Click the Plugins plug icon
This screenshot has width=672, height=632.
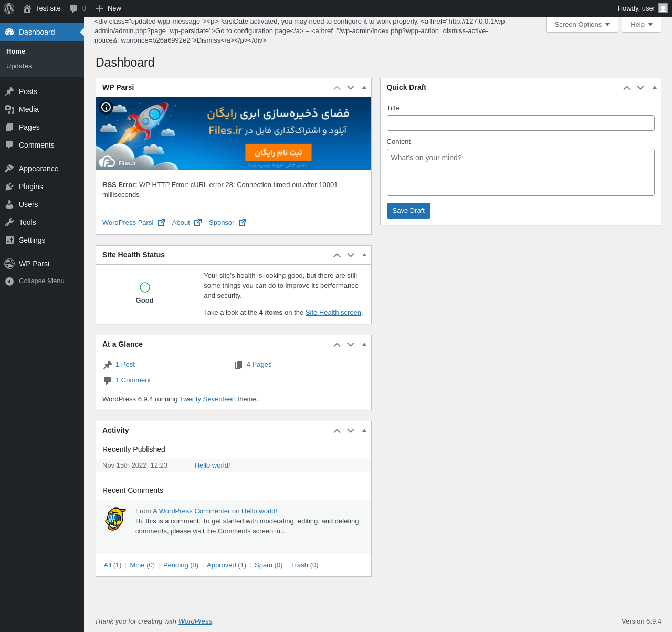coord(9,187)
